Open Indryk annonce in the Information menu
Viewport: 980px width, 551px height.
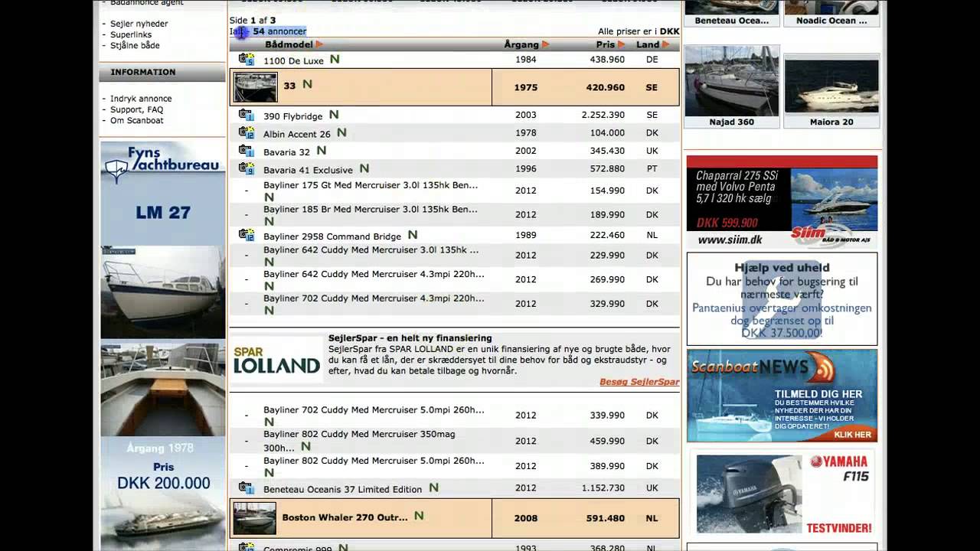pyautogui.click(x=141, y=99)
